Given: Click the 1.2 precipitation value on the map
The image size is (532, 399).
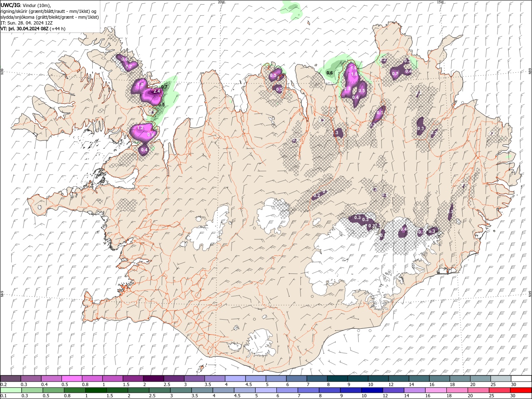Looking at the screenshot, I should point(140,128).
